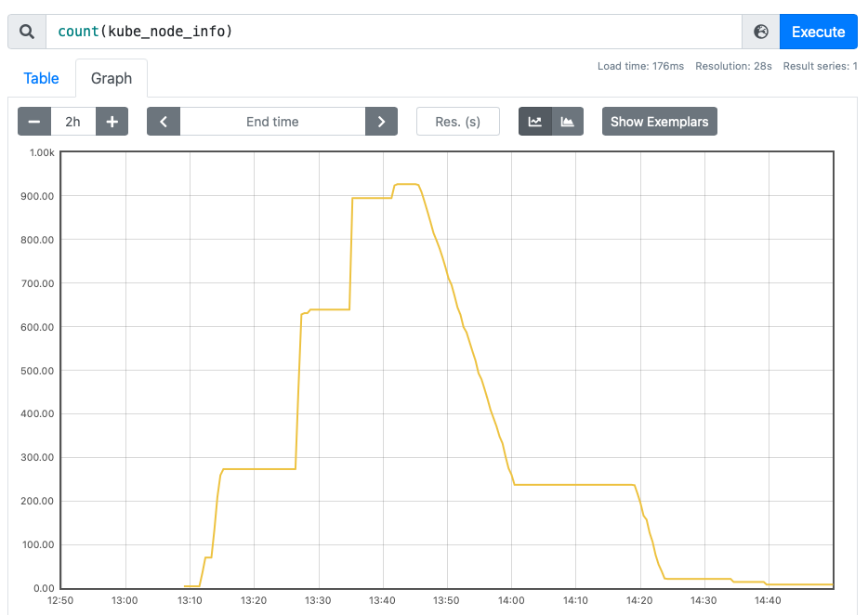The image size is (868, 615).
Task: Click the Load time: 176ms text
Action: [640, 66]
